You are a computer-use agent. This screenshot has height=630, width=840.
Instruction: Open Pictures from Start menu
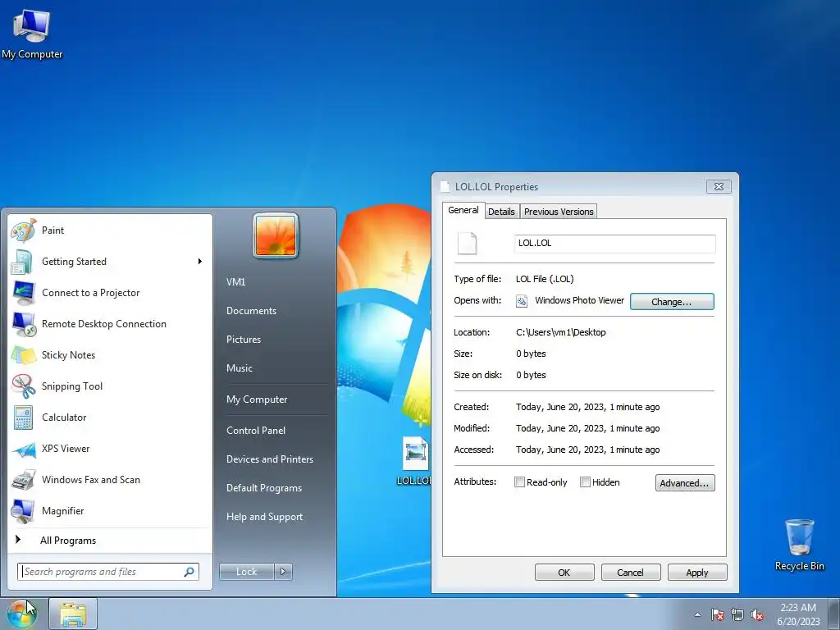click(x=244, y=340)
